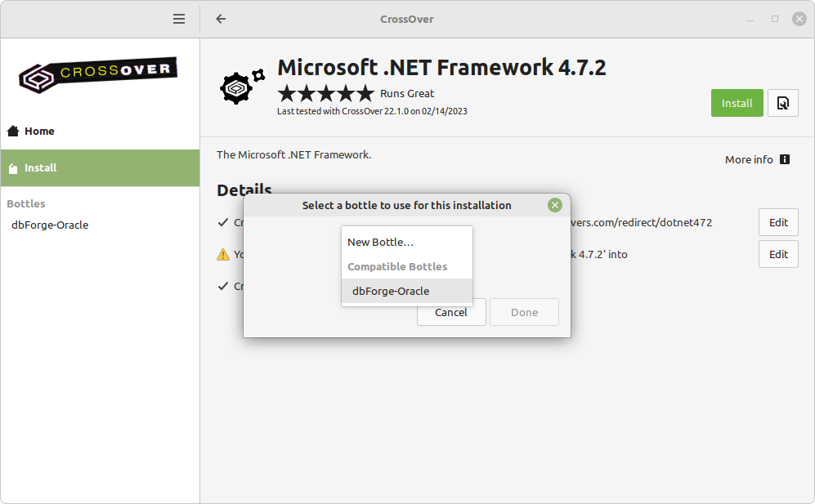This screenshot has width=815, height=504.
Task: Click the Install bag icon in sidebar
Action: click(14, 168)
